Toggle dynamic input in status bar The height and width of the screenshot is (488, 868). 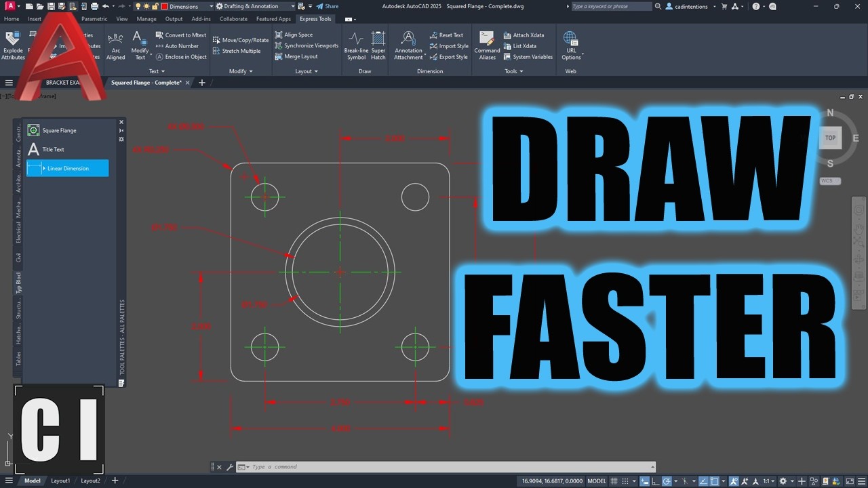coord(646,481)
